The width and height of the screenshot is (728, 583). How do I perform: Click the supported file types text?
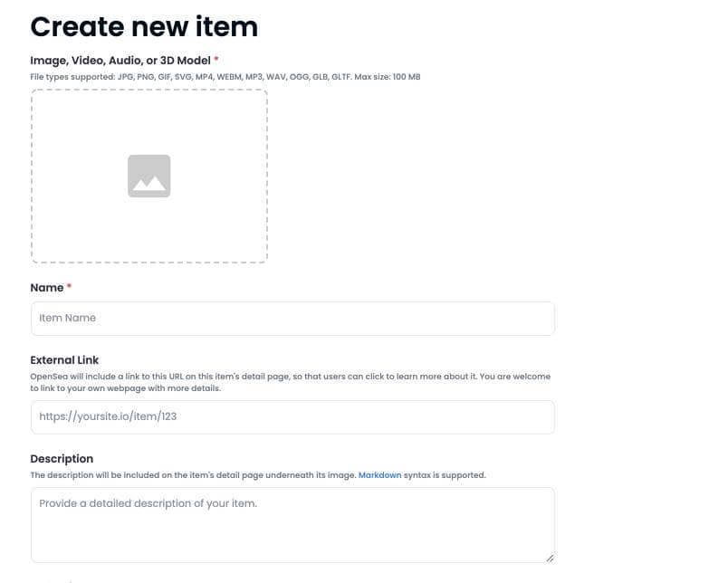(222, 77)
